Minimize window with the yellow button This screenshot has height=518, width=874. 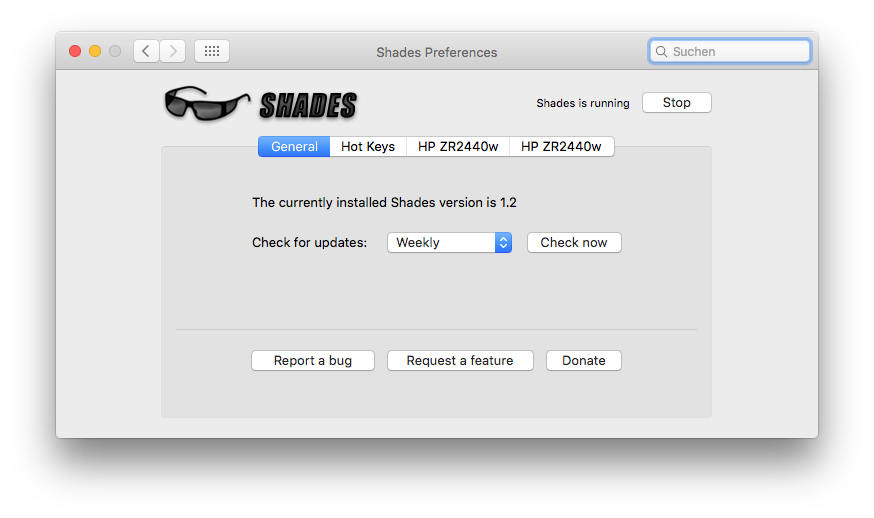click(95, 51)
